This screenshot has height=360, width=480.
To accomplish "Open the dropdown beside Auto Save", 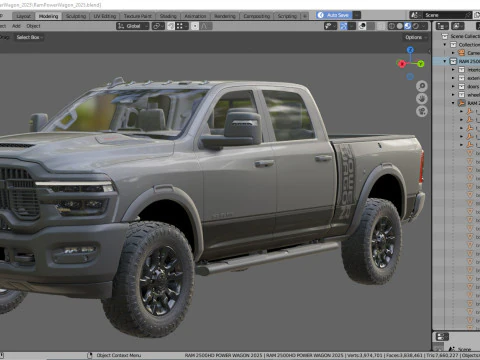I will point(357,15).
